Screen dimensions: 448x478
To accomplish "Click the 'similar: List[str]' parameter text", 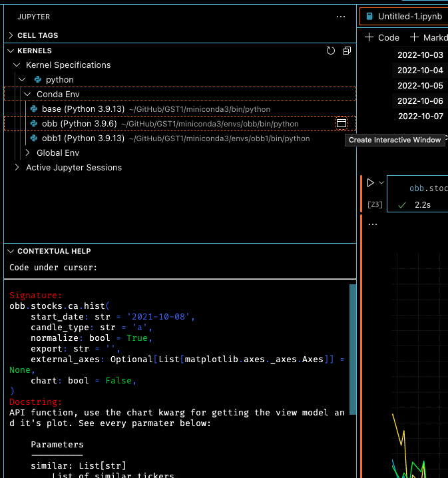I will pyautogui.click(x=79, y=466).
